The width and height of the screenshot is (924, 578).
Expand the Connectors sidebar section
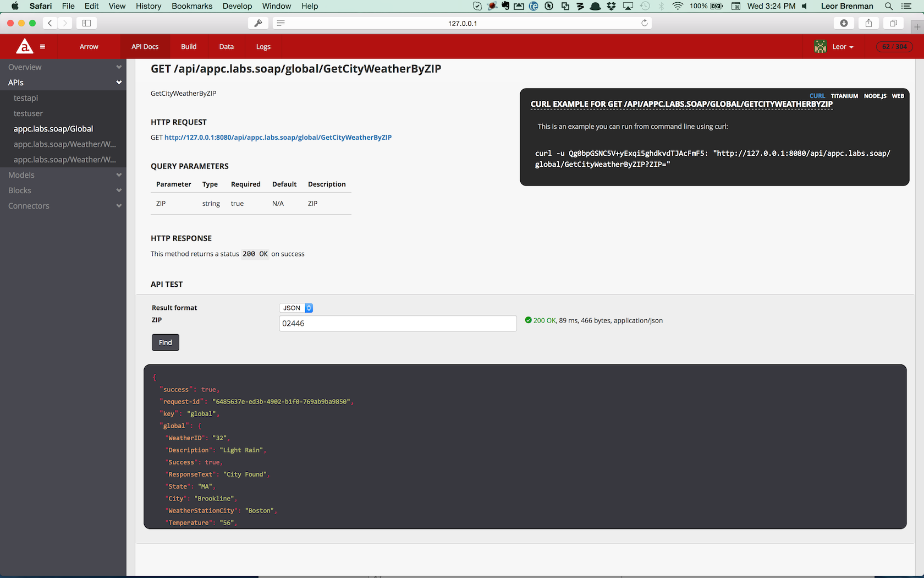(63, 206)
